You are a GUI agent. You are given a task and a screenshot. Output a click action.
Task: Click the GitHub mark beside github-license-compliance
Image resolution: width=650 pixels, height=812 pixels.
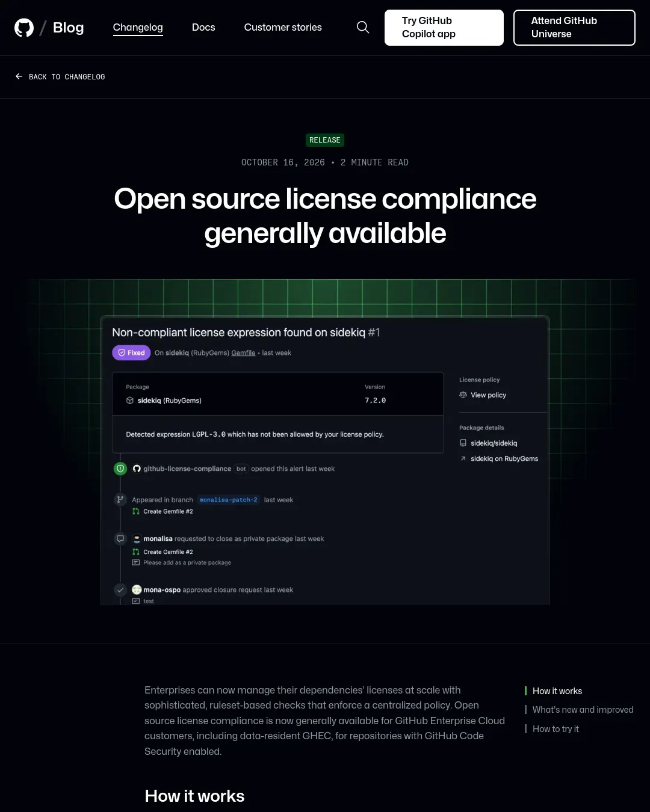click(137, 469)
